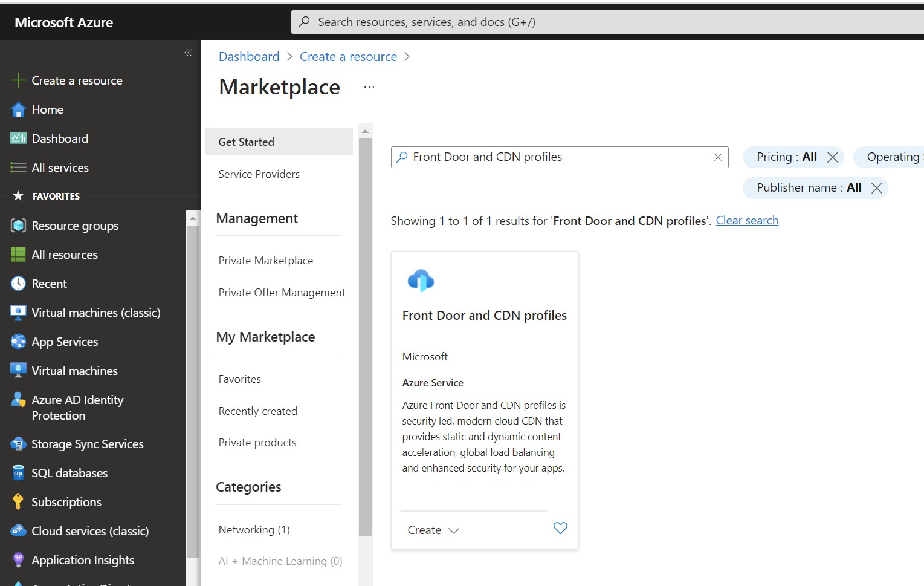Expand the Create dropdown on the card
This screenshot has width=924, height=586.
tap(433, 530)
